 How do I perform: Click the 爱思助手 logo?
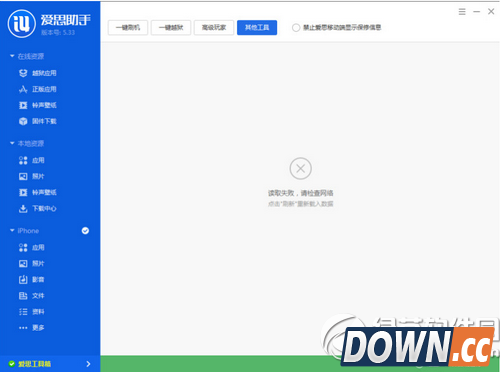pos(22,23)
